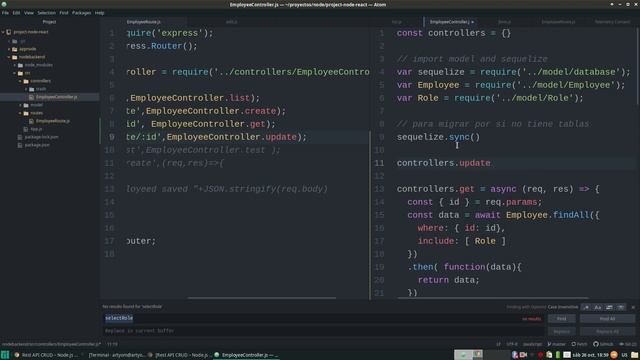
Task: Close the find and replace panel
Action: pyautogui.click(x=633, y=307)
